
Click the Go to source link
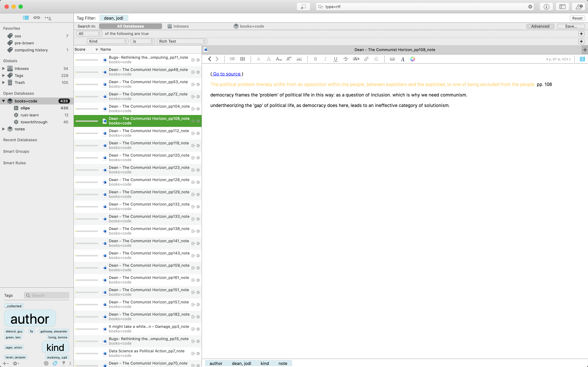click(x=227, y=74)
